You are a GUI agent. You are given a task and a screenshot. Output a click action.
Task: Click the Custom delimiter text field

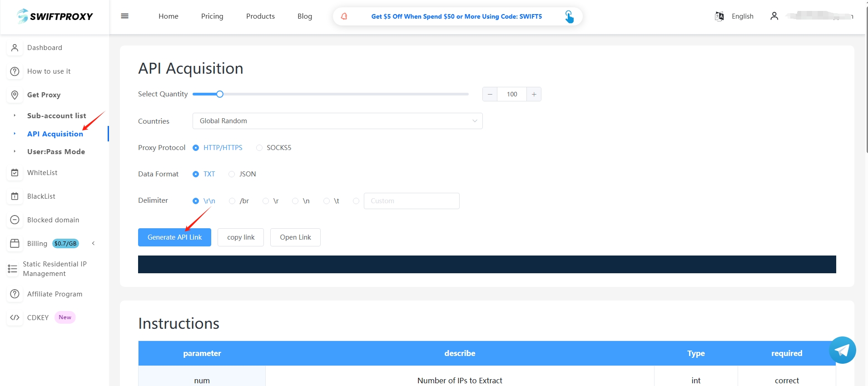click(x=411, y=201)
